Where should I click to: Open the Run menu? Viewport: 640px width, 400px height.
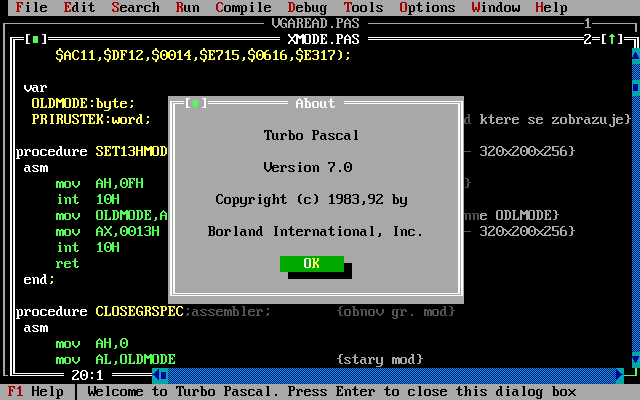pos(187,7)
